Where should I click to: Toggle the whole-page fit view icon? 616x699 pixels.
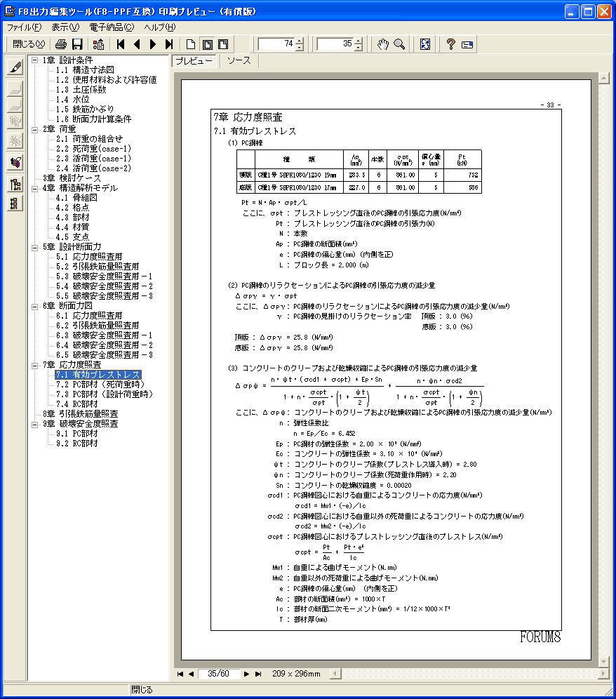207,44
